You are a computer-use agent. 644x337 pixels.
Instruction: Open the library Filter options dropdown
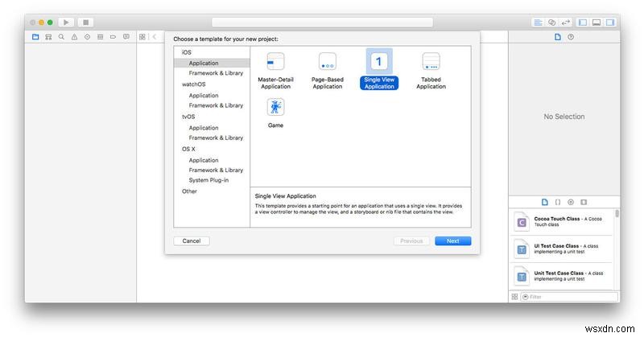(526, 297)
